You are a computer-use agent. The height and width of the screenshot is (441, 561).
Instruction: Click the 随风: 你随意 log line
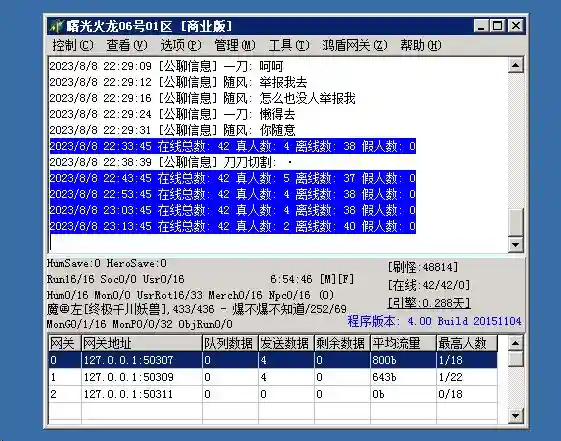point(172,130)
